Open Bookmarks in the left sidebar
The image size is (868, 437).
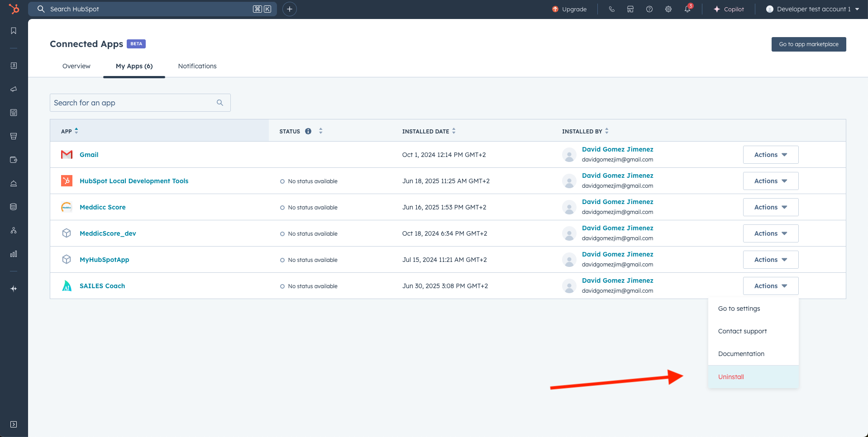(14, 31)
